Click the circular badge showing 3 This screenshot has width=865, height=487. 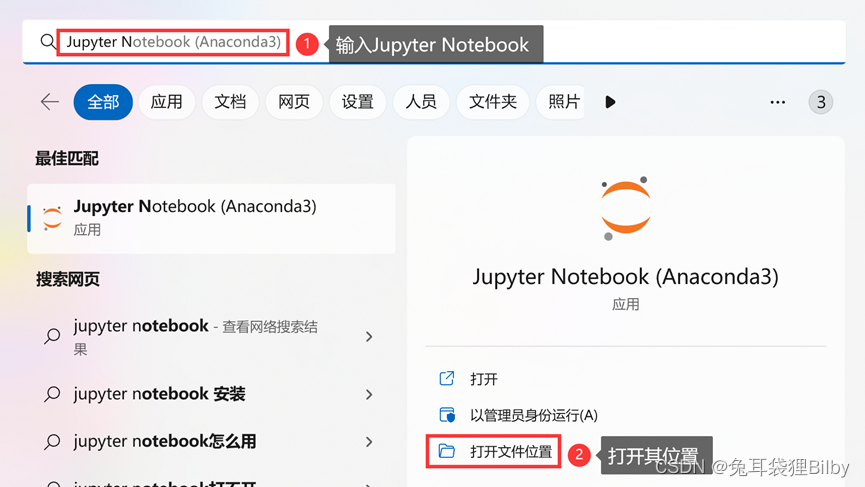tap(821, 102)
